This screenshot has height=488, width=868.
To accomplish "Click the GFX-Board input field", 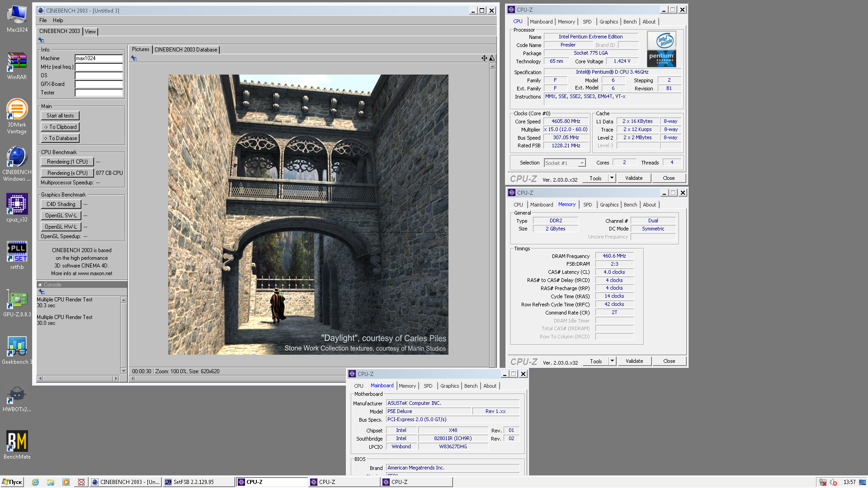I will click(99, 84).
